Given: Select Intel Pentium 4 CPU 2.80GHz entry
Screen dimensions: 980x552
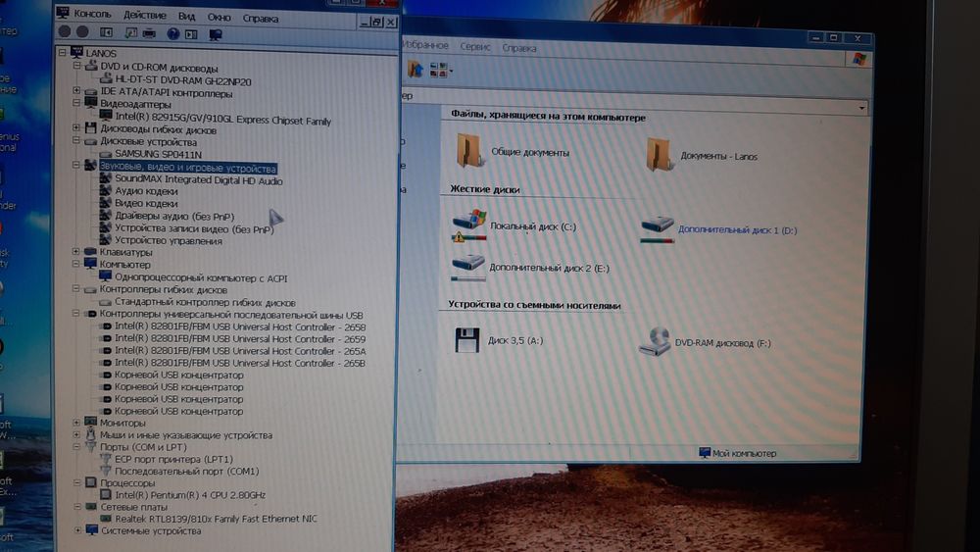Looking at the screenshot, I should click(191, 494).
